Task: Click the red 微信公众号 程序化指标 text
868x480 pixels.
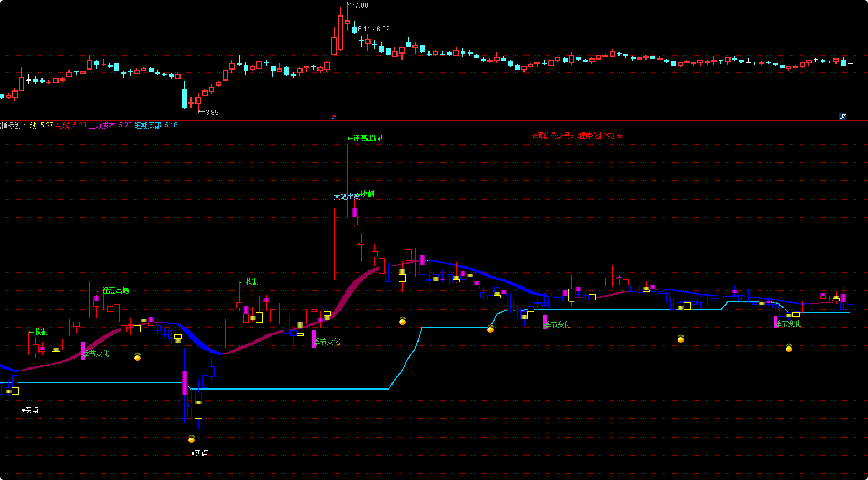Action: tap(577, 136)
